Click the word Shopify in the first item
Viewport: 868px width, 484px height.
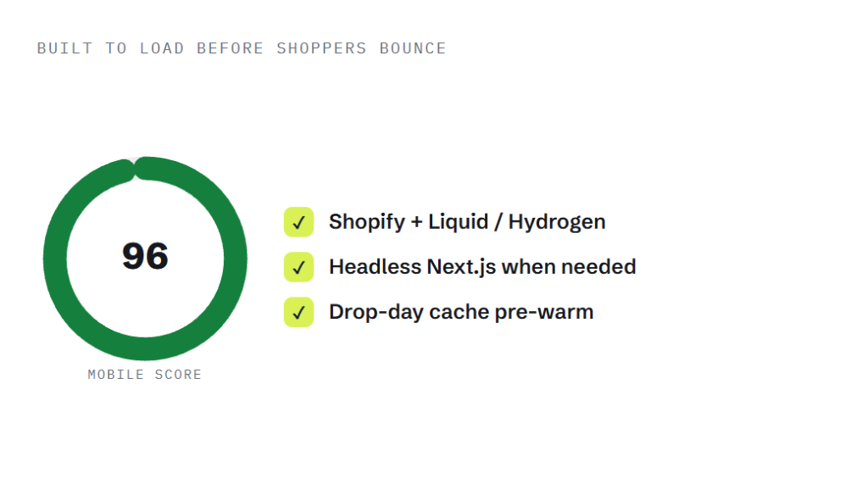coord(367,222)
